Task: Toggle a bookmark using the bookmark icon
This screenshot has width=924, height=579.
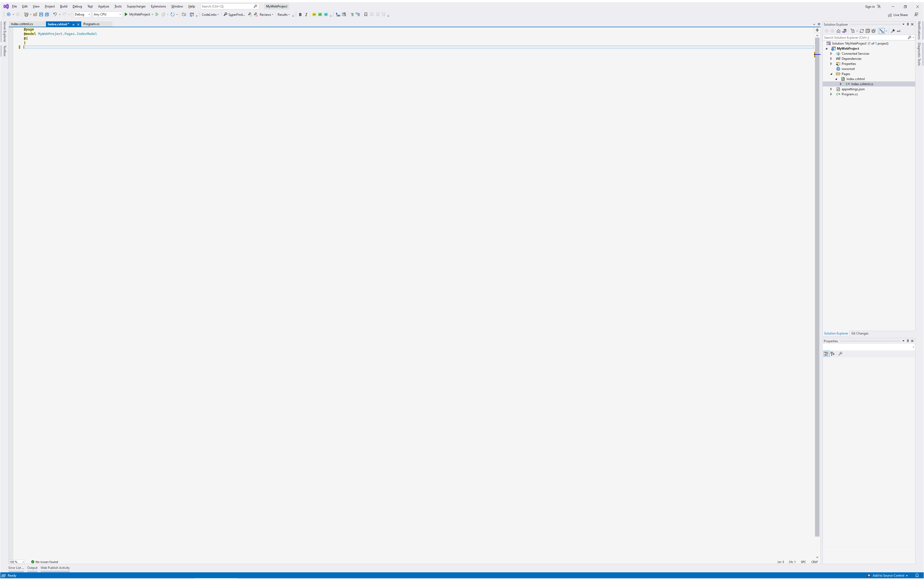Action: 366,15
